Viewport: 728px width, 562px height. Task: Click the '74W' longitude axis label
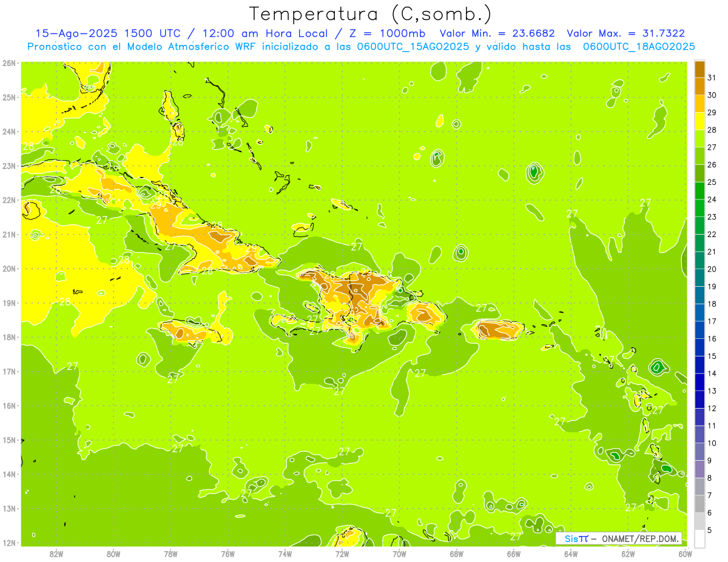coord(285,553)
